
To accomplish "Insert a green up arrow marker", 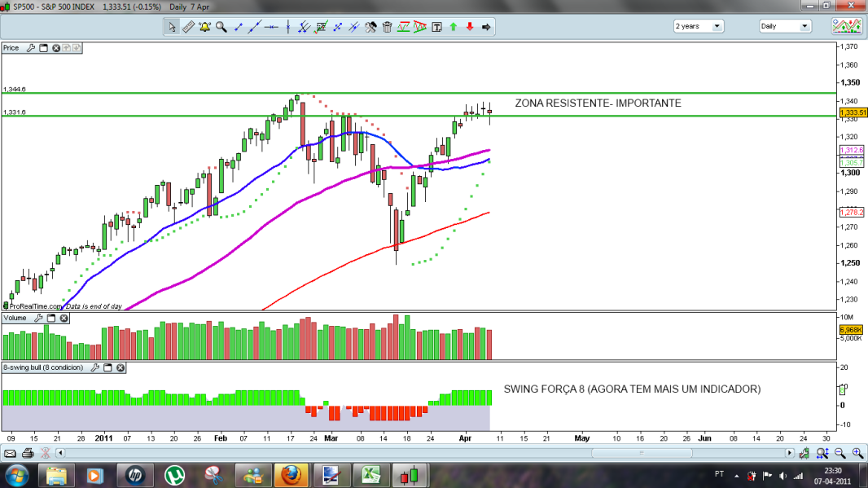I will coord(454,27).
